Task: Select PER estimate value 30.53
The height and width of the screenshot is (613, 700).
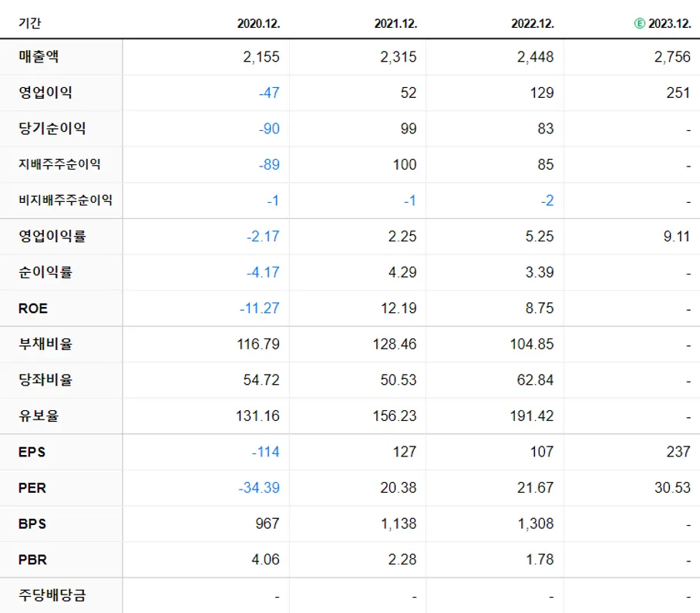Action: tap(672, 487)
